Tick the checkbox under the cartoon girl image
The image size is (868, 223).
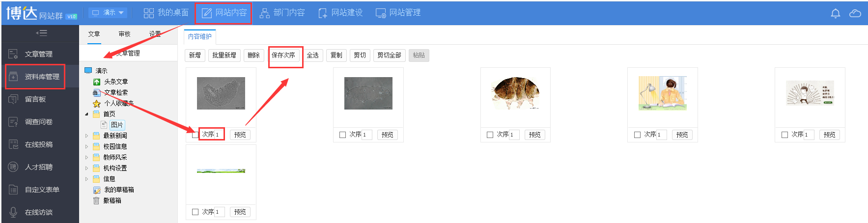(637, 135)
